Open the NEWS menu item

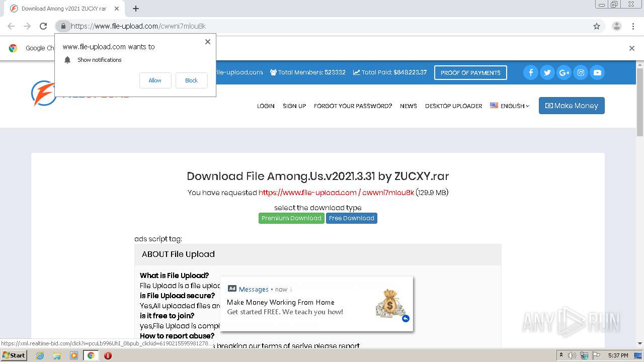[x=409, y=106]
